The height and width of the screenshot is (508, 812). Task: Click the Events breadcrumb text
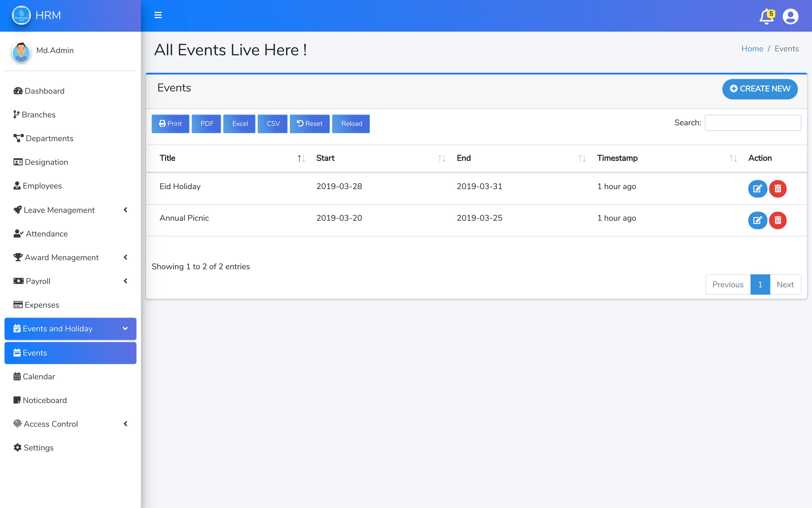pos(787,49)
